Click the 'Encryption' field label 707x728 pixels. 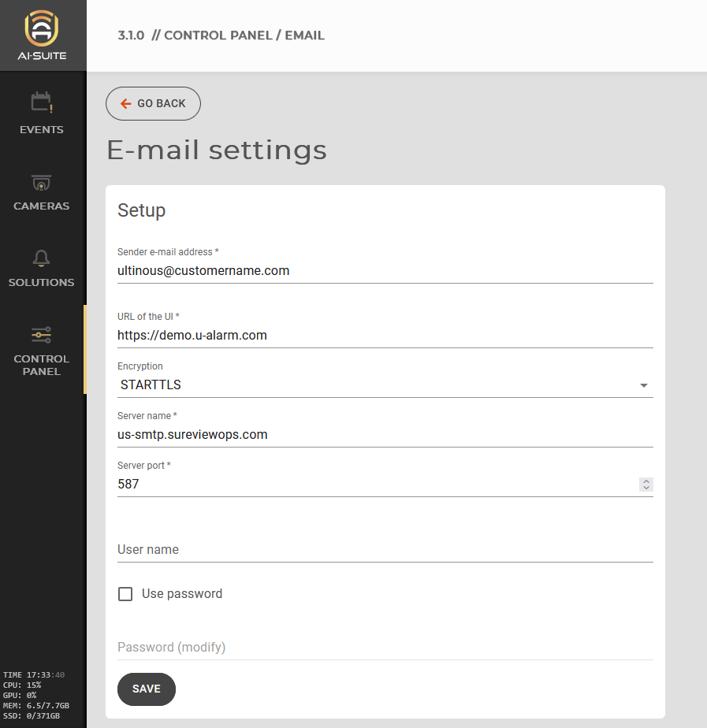[x=140, y=366]
